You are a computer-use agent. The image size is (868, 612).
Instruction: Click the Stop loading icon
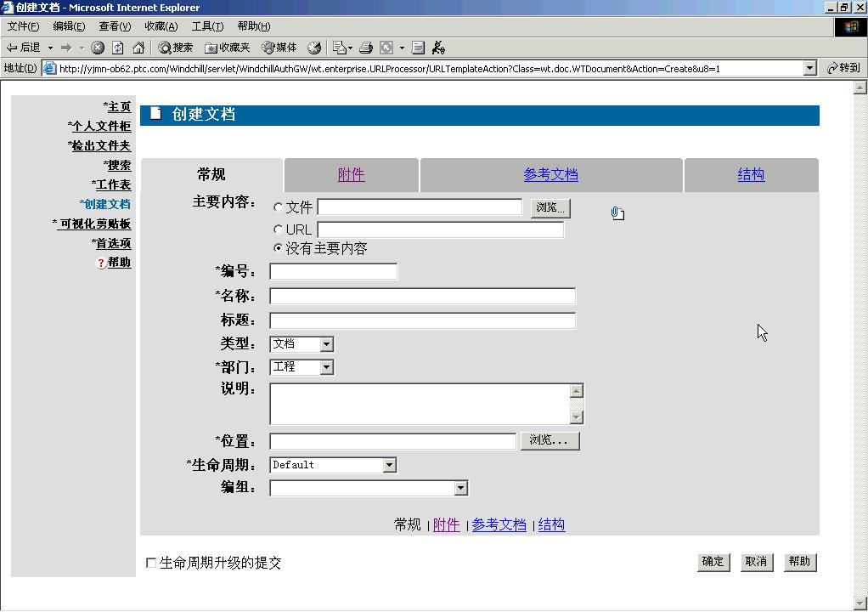[x=98, y=48]
